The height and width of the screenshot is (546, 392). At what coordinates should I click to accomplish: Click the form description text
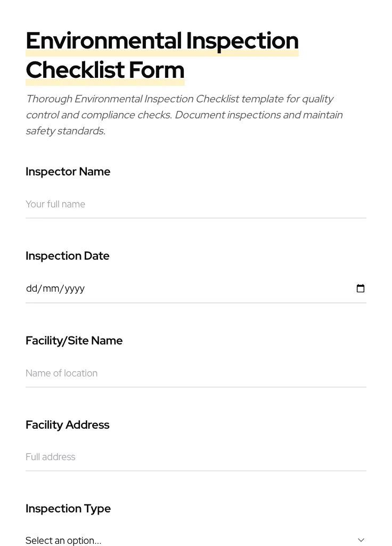point(184,114)
